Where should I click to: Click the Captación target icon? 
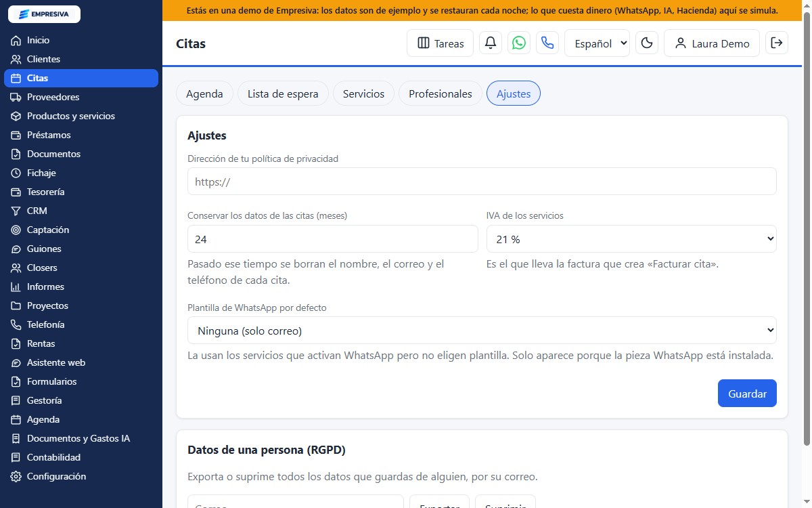[x=16, y=230]
